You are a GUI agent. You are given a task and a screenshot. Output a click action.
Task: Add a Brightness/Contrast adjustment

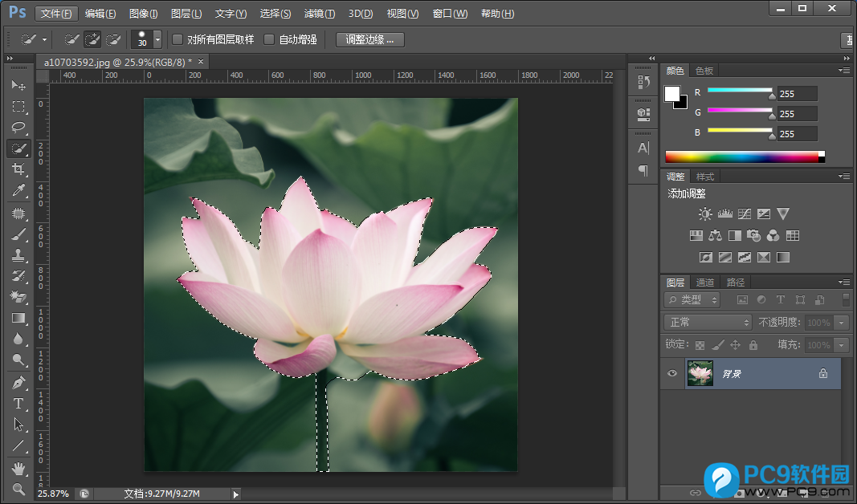click(x=705, y=214)
